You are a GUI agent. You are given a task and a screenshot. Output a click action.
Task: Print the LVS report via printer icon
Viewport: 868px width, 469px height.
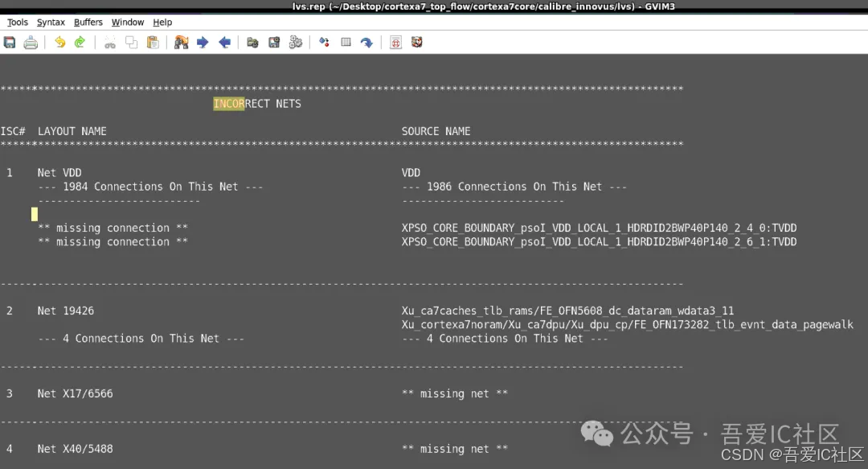[31, 42]
